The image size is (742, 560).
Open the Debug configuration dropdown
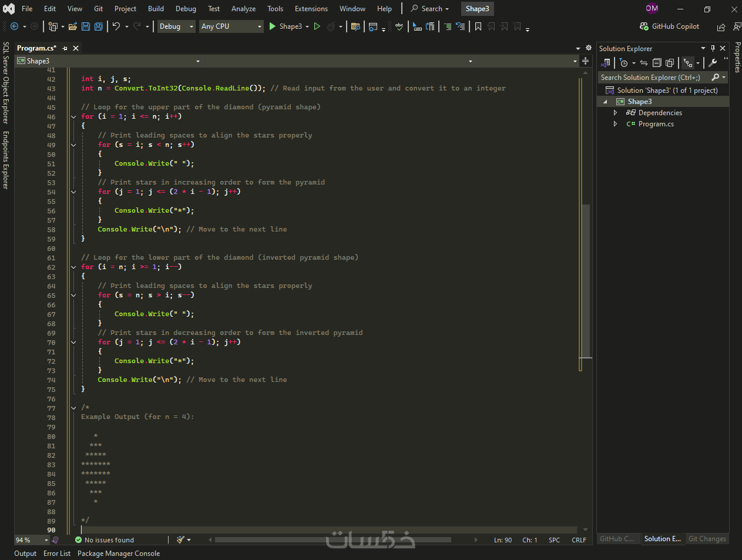[176, 26]
